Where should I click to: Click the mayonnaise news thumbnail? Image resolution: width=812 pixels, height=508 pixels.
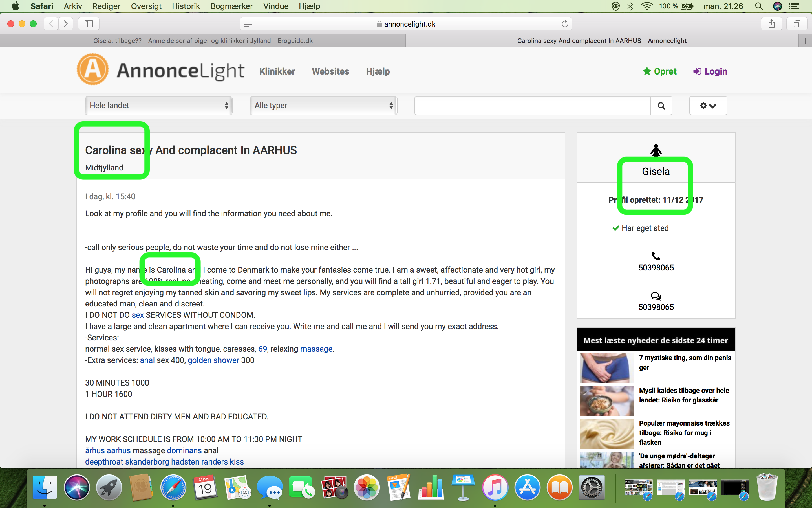606,433
